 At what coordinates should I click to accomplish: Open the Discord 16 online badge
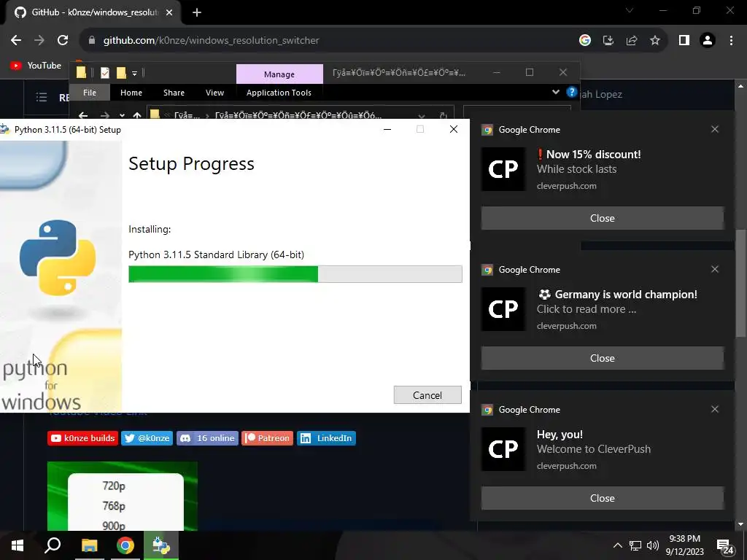(207, 438)
